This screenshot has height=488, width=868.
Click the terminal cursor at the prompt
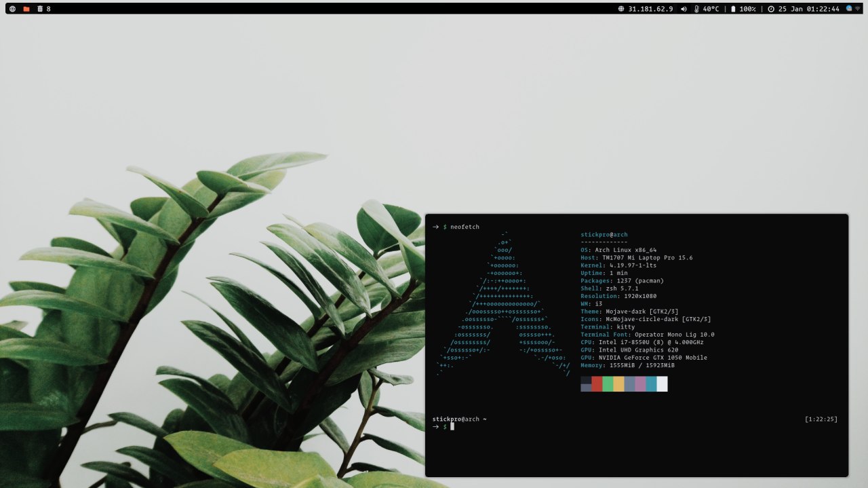tap(452, 426)
